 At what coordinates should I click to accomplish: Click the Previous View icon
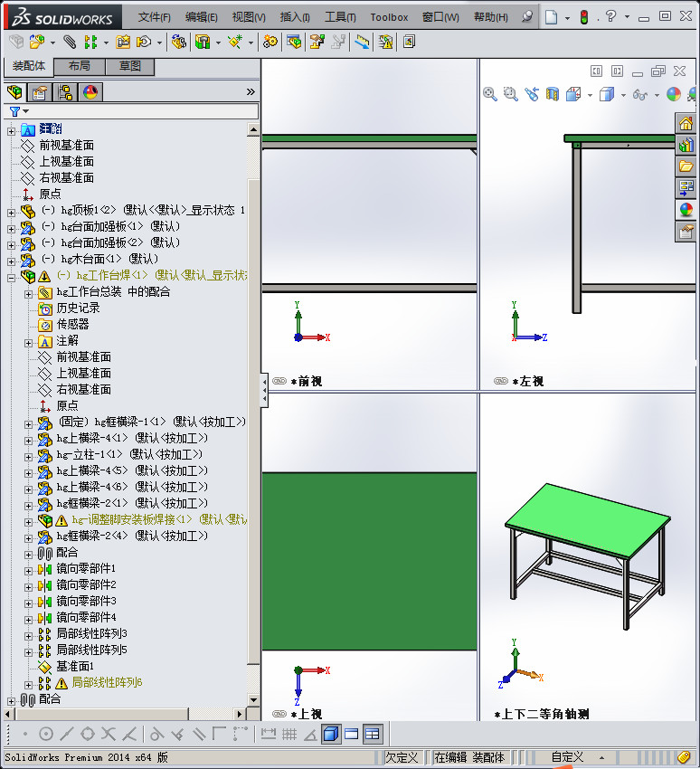click(x=532, y=94)
